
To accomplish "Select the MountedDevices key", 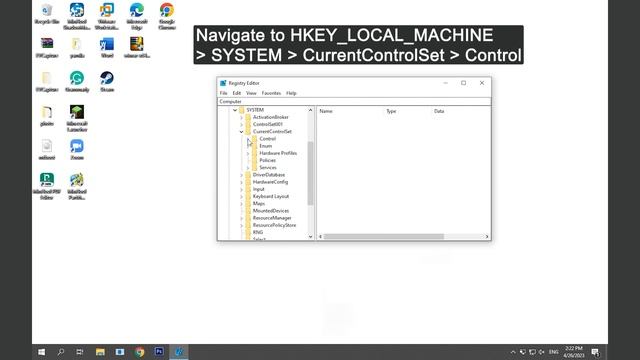I will [271, 211].
